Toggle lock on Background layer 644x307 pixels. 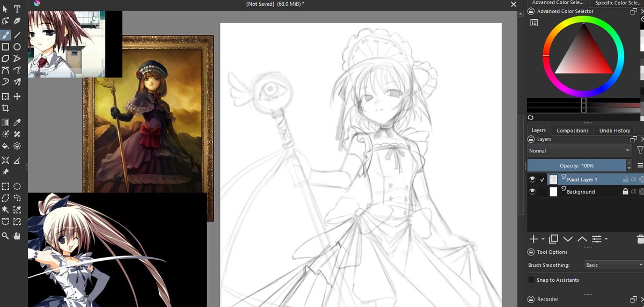[x=625, y=192]
